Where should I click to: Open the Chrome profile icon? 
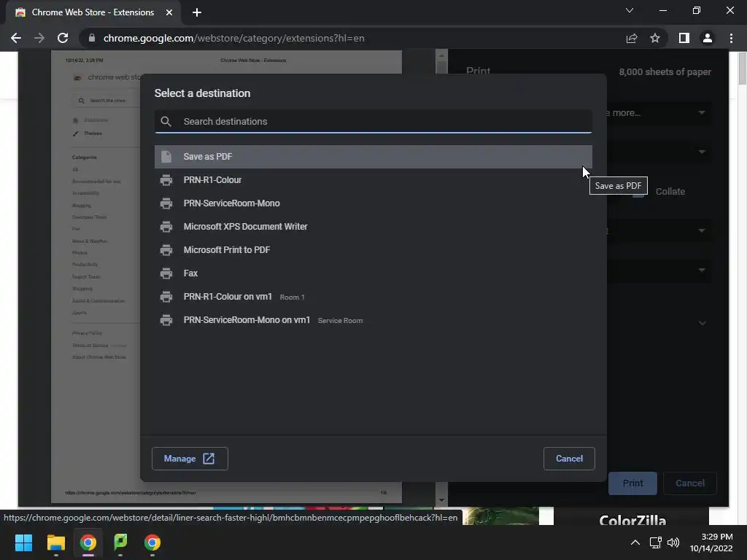pos(708,38)
